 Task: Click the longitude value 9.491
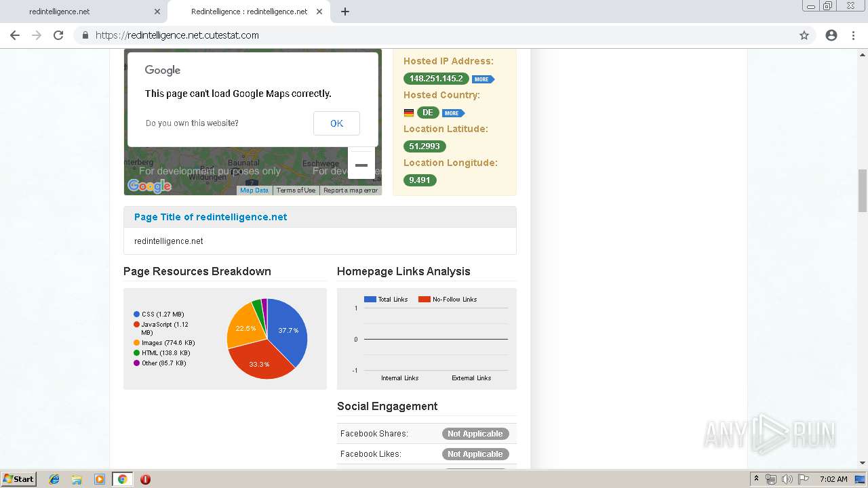[420, 180]
